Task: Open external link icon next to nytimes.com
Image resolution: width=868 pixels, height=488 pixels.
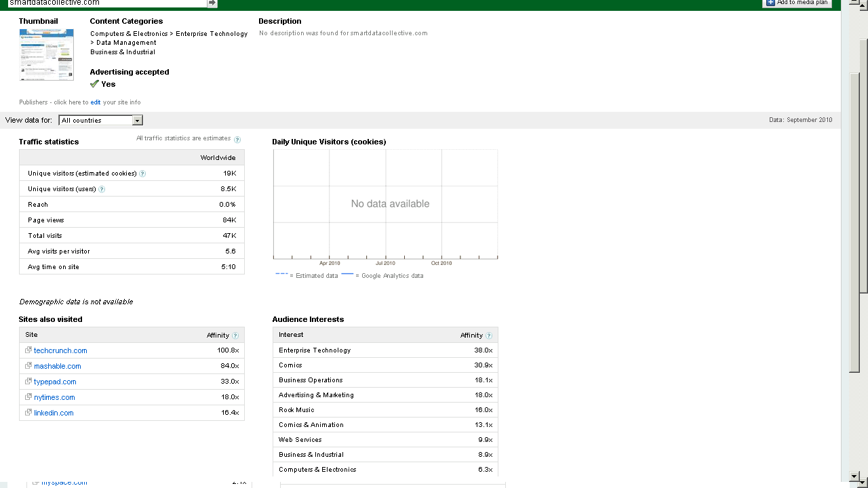Action: (28, 397)
